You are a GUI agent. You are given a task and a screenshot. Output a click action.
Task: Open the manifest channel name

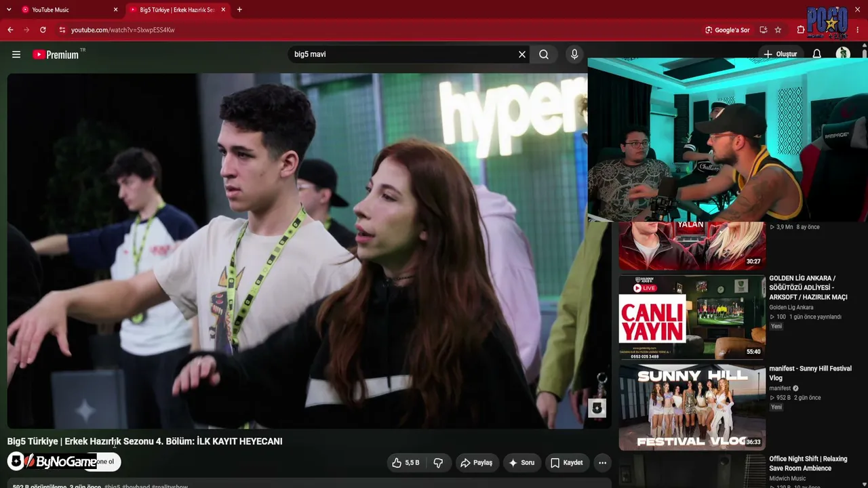(x=780, y=388)
